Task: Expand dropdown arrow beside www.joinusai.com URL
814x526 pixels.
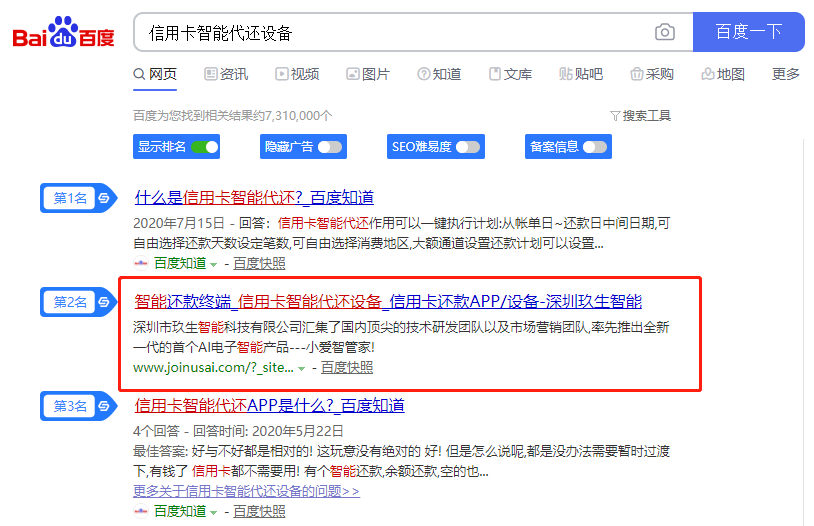Action: point(301,369)
